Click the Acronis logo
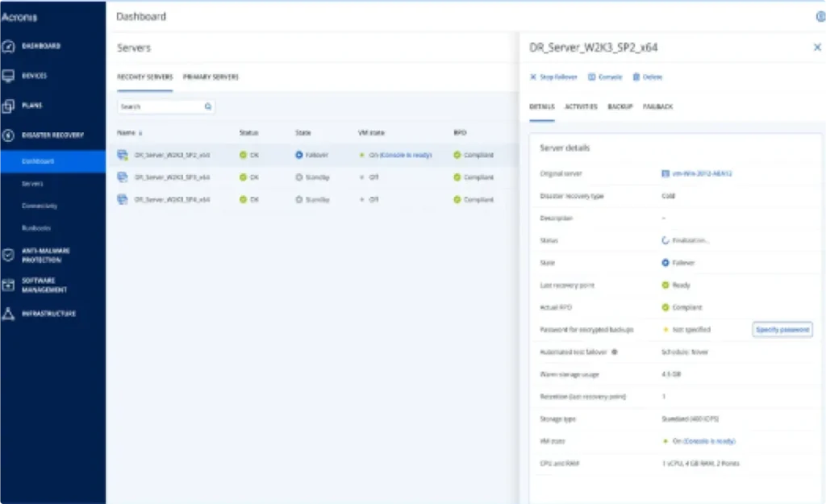 coord(19,17)
